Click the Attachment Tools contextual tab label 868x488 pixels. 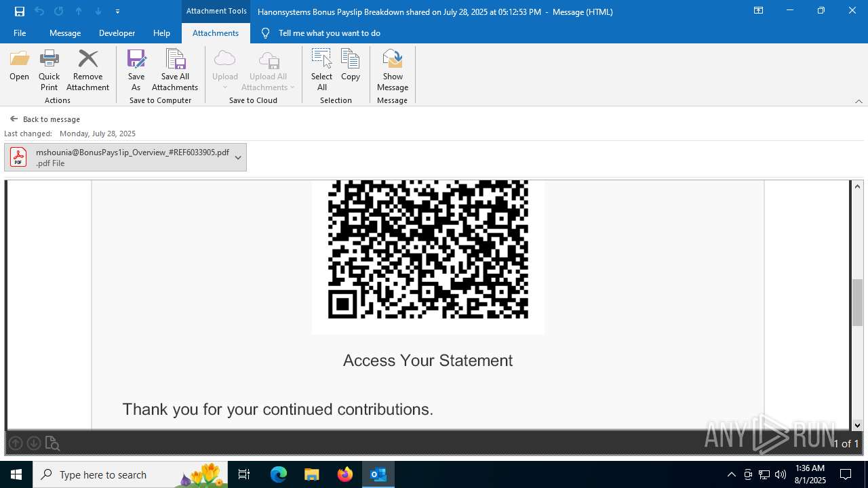216,11
